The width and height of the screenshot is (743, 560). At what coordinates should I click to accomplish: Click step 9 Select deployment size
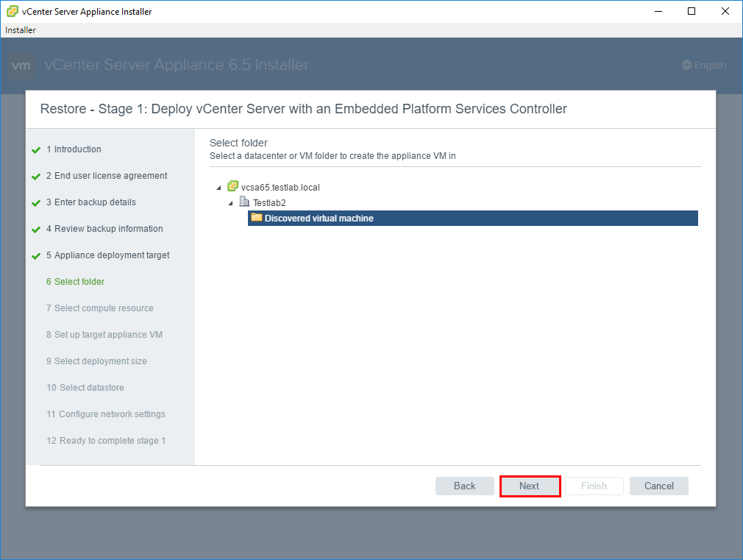coord(96,361)
